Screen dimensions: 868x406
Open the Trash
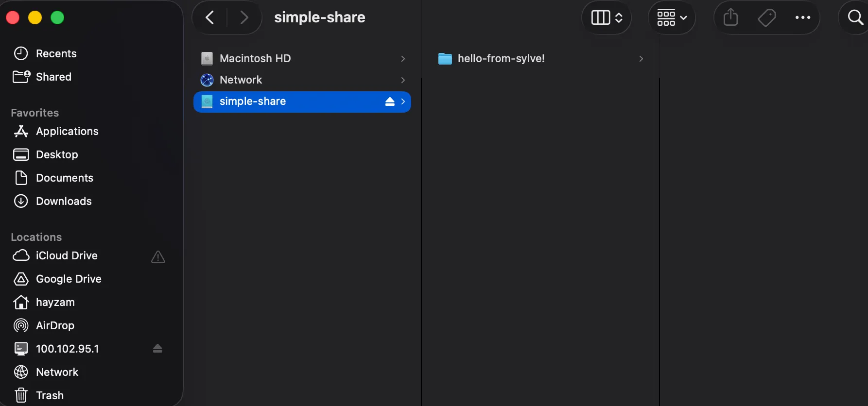50,395
